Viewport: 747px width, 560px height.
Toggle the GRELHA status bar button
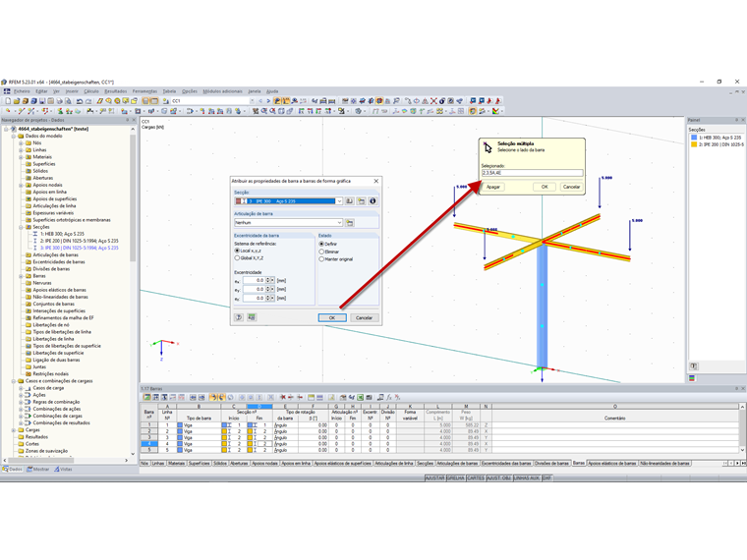point(455,477)
